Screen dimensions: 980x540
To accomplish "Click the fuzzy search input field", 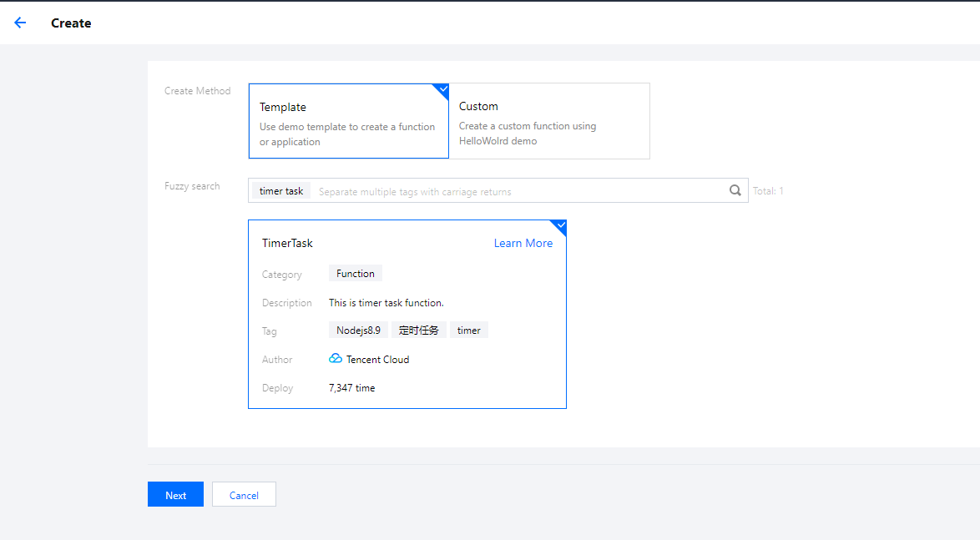I will tap(518, 191).
